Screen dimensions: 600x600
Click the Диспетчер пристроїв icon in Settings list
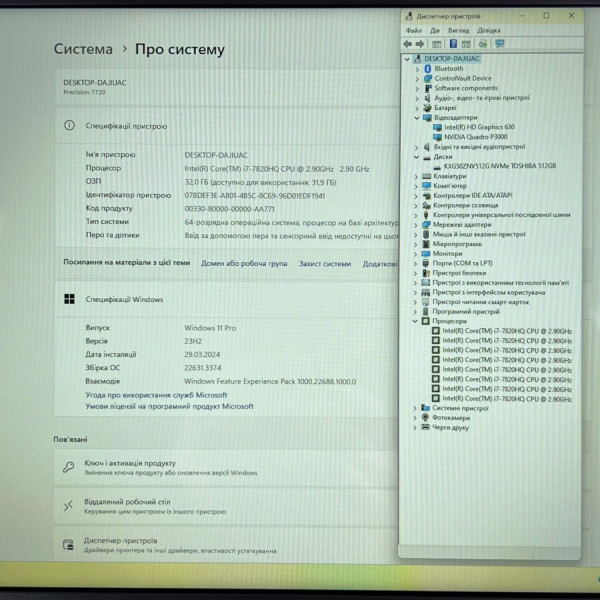pos(68,545)
